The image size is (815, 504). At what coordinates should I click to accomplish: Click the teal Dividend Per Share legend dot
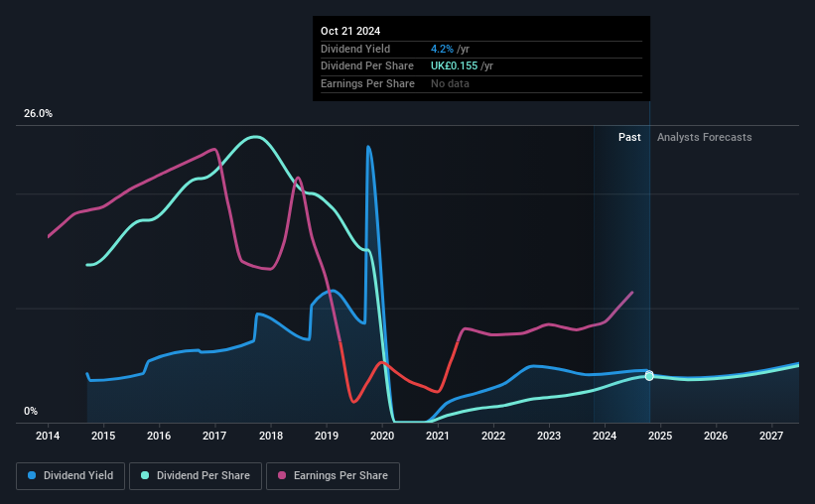coord(145,475)
